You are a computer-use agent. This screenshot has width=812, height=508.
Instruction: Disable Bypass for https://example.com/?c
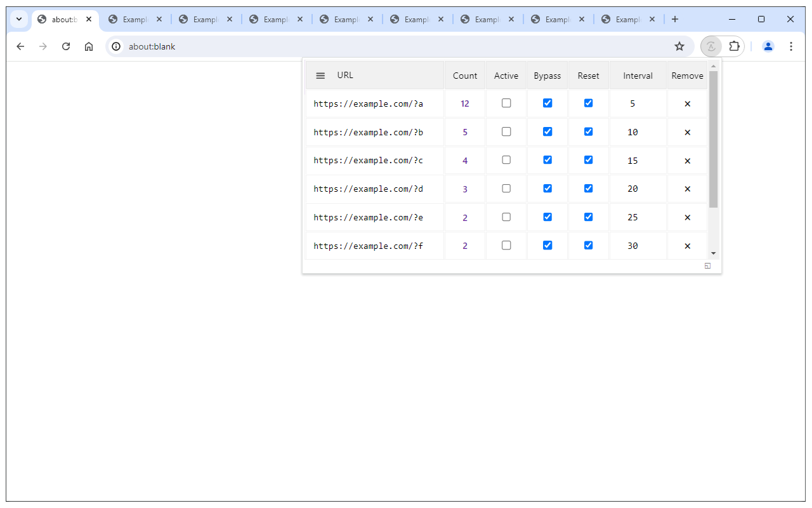point(547,159)
